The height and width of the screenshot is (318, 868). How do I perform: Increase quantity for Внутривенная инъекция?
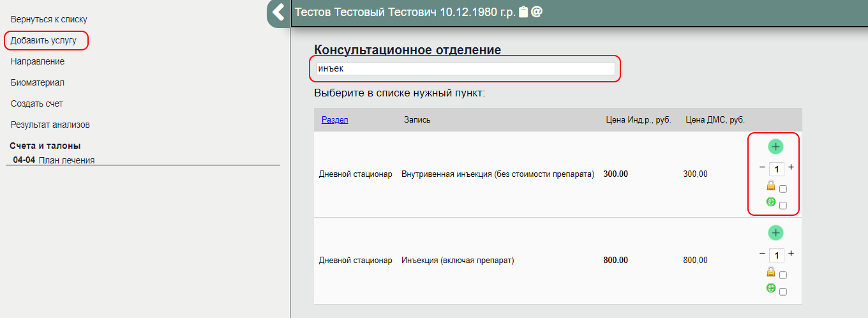pos(791,167)
